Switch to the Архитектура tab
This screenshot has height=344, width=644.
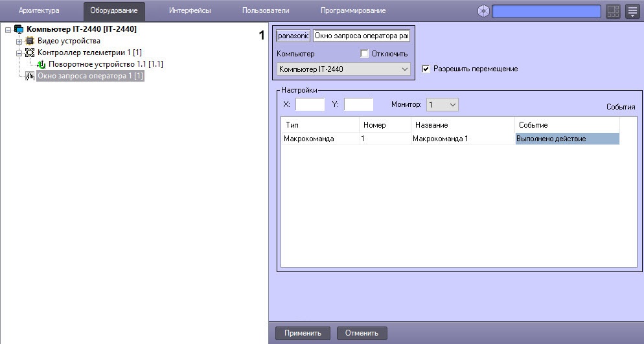click(x=39, y=11)
